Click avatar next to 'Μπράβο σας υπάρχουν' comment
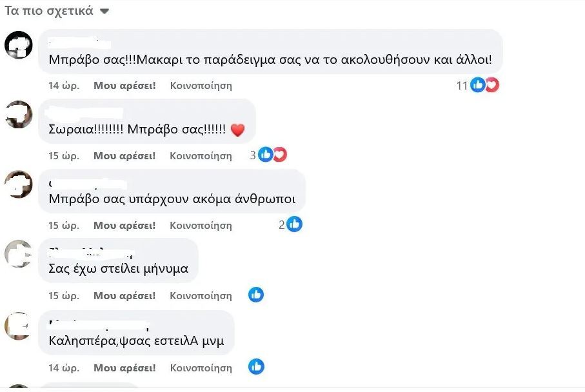 (18, 184)
